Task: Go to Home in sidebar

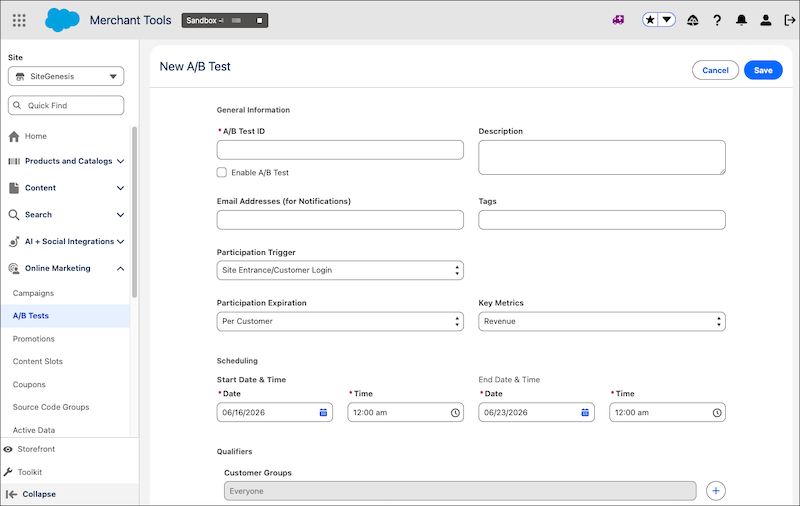Action: click(x=35, y=136)
